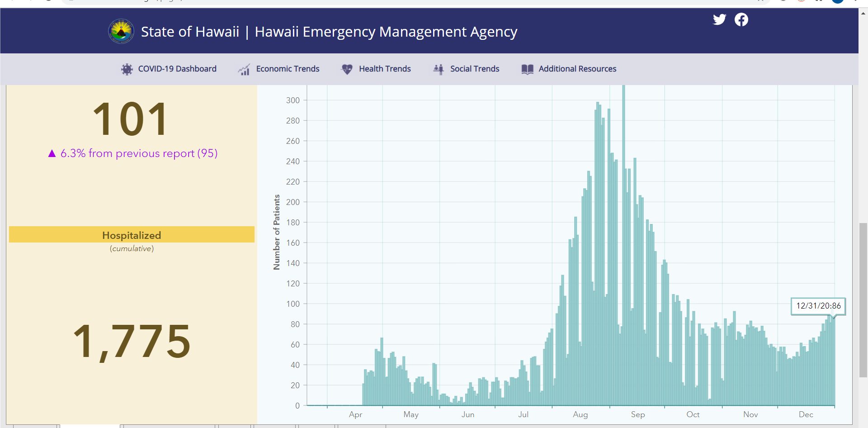Select the Hospitalized cumulative header bar

point(132,234)
